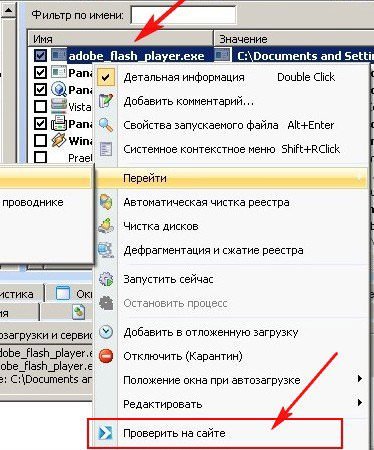The width and height of the screenshot is (374, 450).
Task: Open Системное контекстное меню entry
Action: (232, 149)
